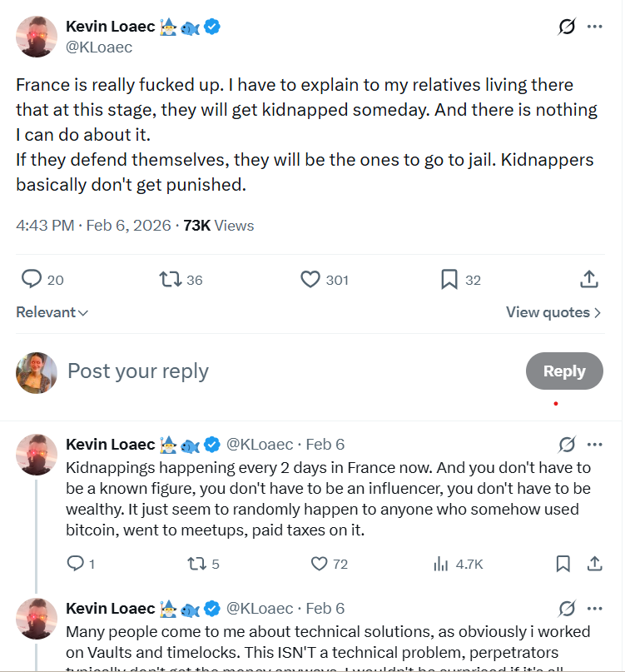Screen dimensions: 625x672
Task: Bookmark the main post
Action: pos(449,279)
